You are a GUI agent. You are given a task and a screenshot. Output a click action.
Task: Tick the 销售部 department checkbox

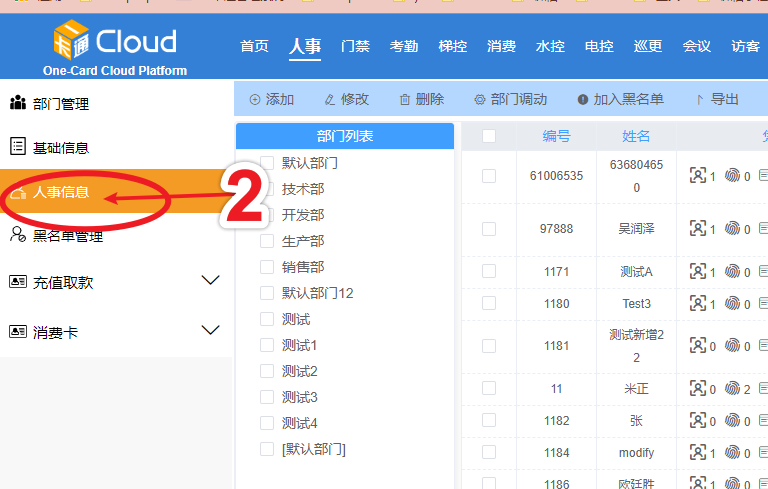click(x=267, y=267)
